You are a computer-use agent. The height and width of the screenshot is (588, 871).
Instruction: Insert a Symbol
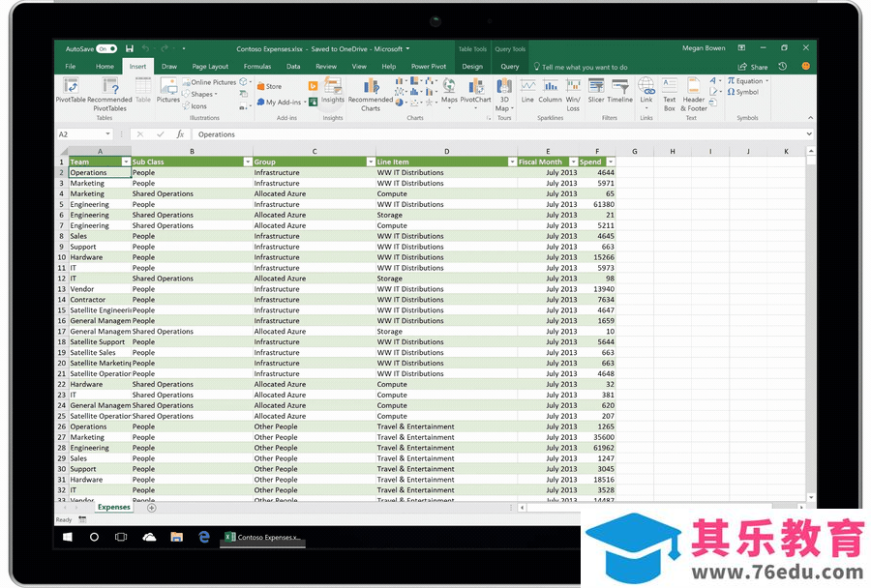742,92
